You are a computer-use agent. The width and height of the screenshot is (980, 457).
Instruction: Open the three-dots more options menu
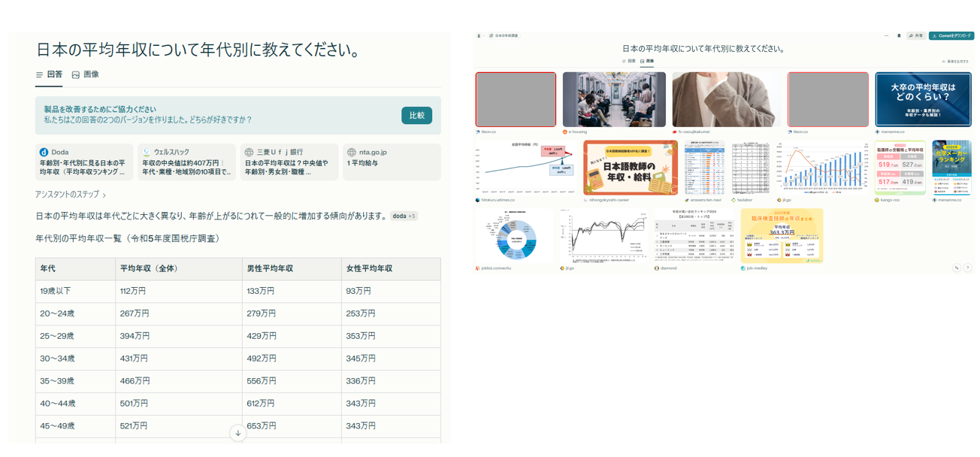coord(886,35)
